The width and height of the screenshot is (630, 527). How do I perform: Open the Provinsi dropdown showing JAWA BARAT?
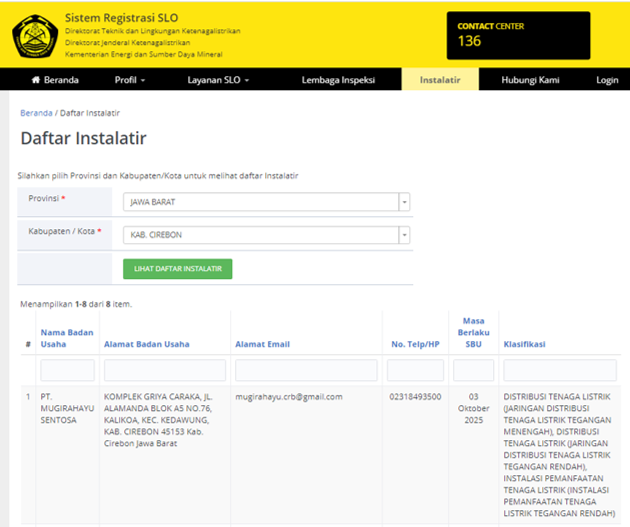pyautogui.click(x=266, y=202)
